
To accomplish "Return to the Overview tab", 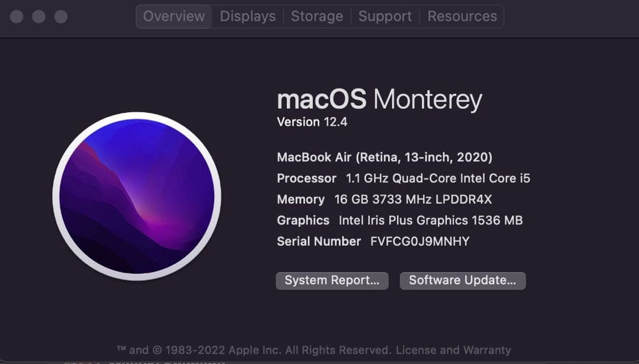I will [x=173, y=16].
